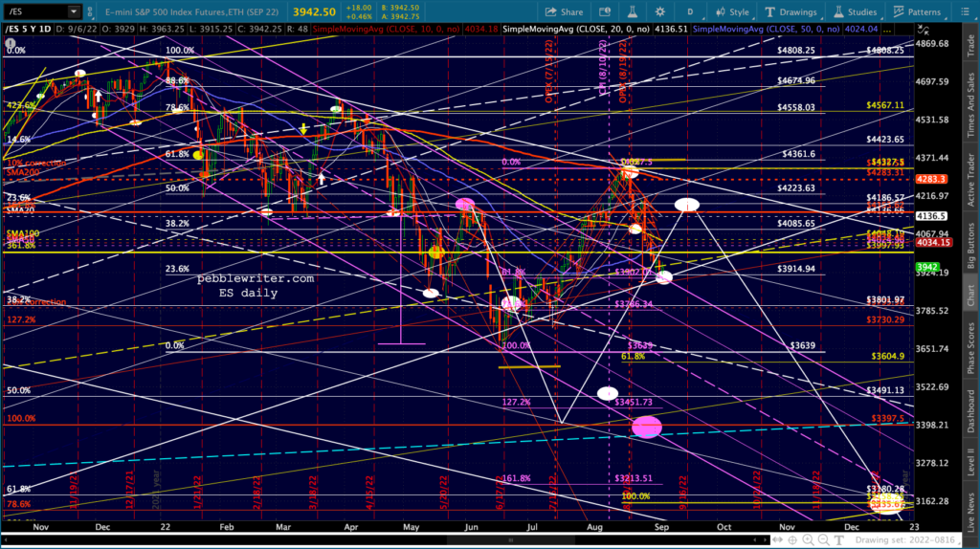Open the Phase Scores side tab
Image resolution: width=980 pixels, height=549 pixels.
[x=970, y=348]
